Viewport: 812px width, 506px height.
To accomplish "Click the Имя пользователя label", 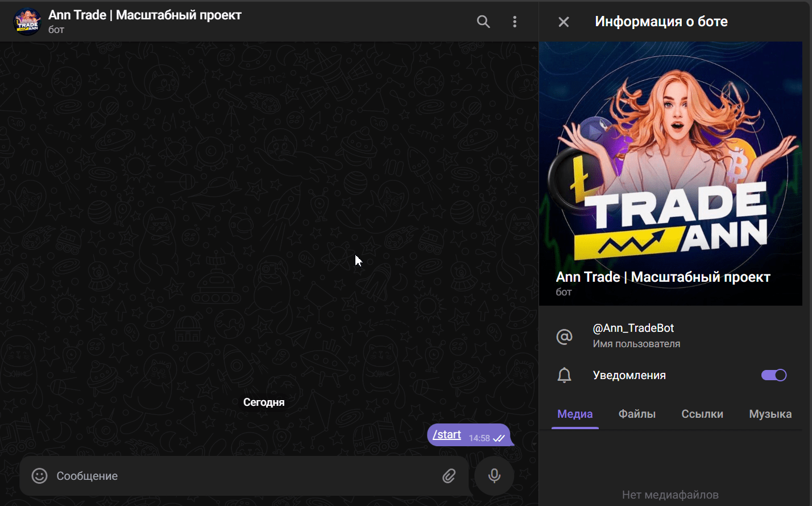I will [x=636, y=344].
